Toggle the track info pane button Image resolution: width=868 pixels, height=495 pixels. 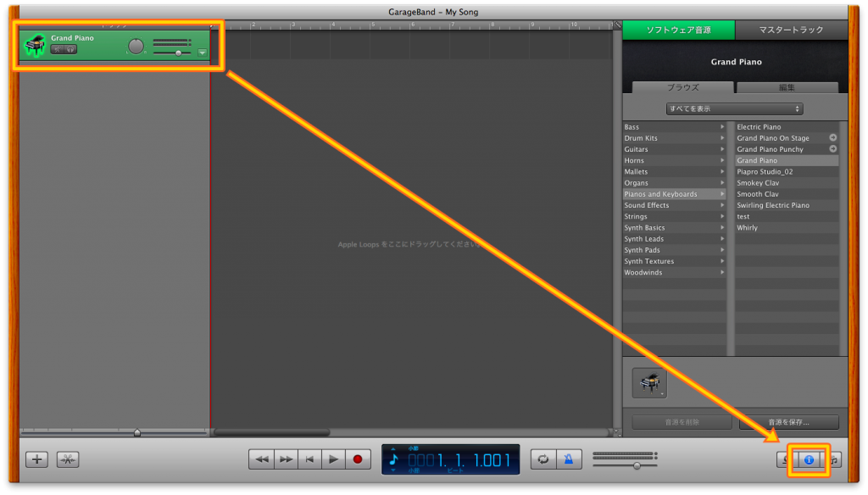pyautogui.click(x=809, y=459)
